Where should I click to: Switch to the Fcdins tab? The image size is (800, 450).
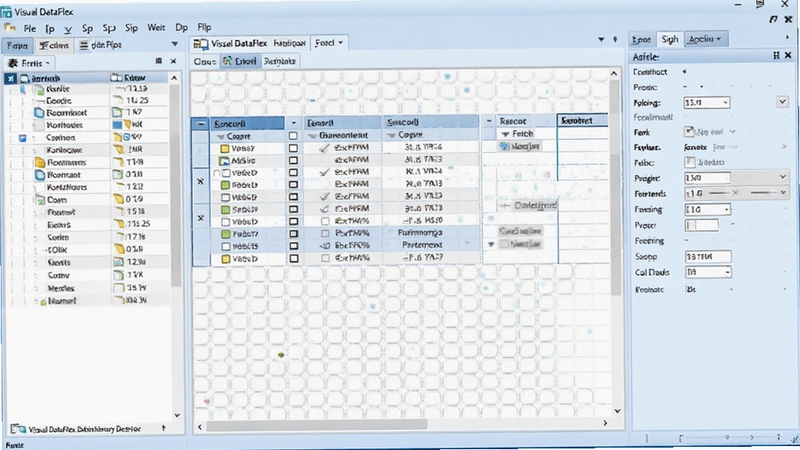tap(54, 45)
